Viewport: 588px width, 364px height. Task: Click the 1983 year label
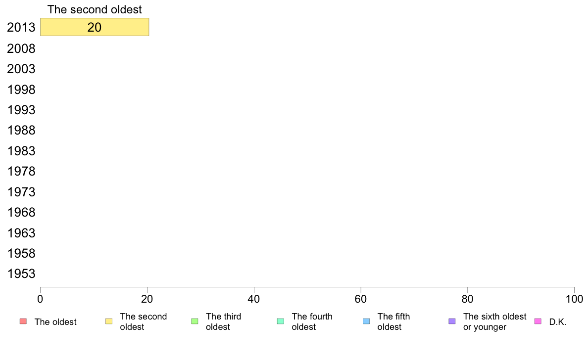[x=21, y=151]
